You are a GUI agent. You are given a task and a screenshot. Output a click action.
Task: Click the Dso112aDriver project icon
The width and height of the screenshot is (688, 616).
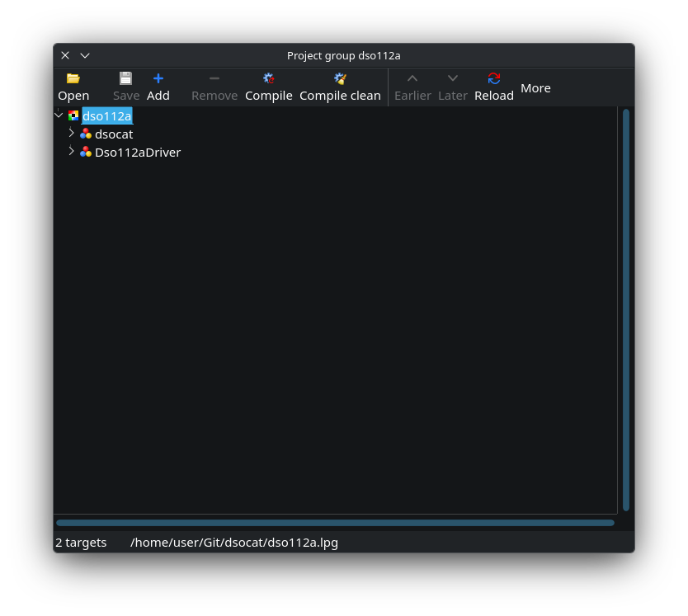pos(86,153)
